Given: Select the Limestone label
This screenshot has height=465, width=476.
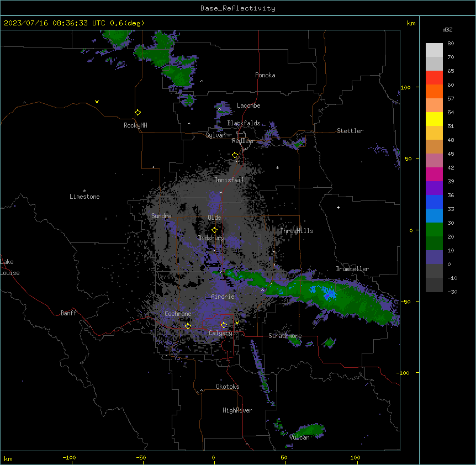Looking at the screenshot, I should point(84,197).
